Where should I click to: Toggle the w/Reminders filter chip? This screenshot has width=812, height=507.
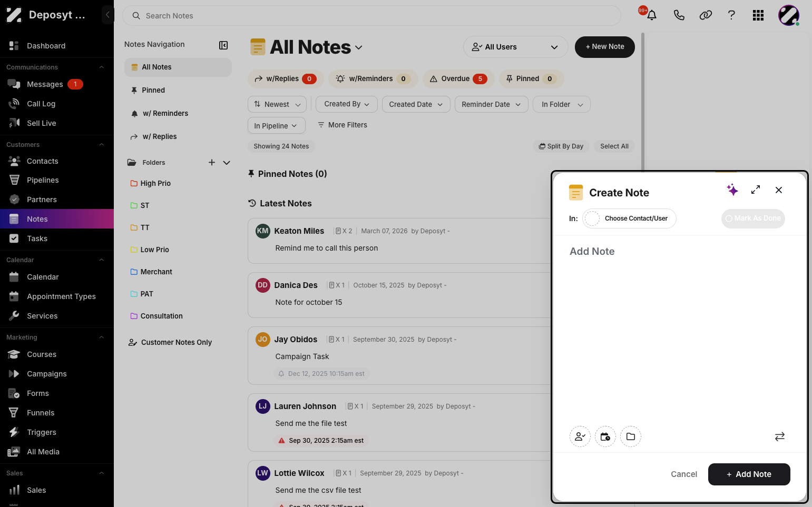tap(373, 79)
